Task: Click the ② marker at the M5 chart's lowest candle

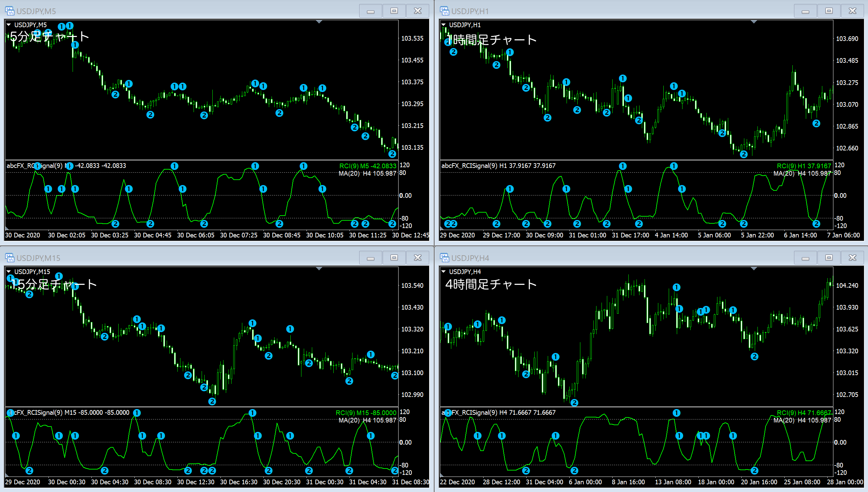Action: (392, 154)
